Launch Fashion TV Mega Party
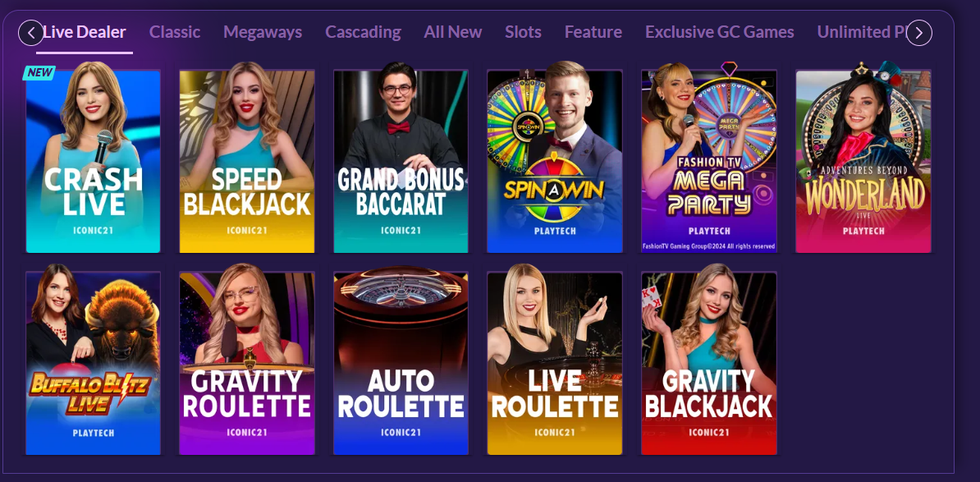This screenshot has height=482, width=980. click(709, 161)
